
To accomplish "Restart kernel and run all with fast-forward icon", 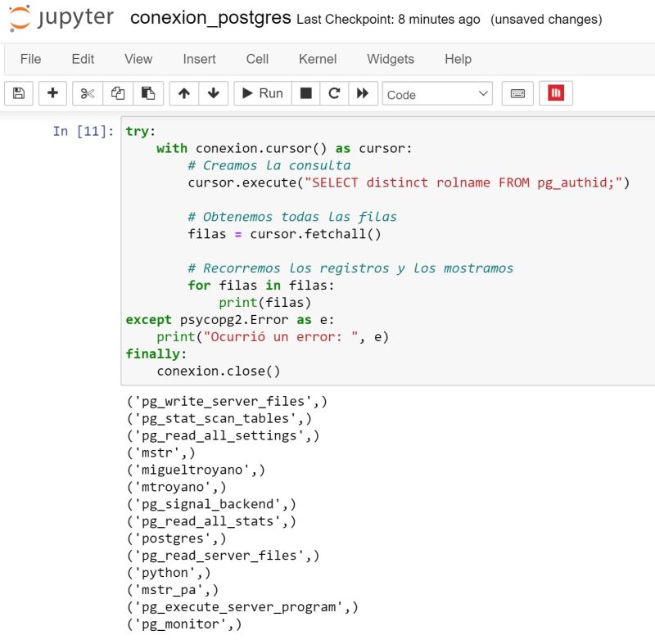I will click(363, 92).
